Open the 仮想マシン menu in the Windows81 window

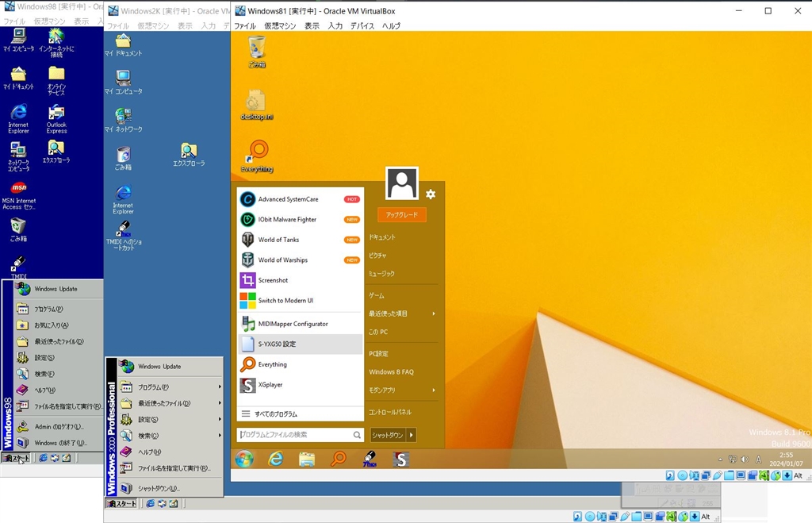(280, 25)
